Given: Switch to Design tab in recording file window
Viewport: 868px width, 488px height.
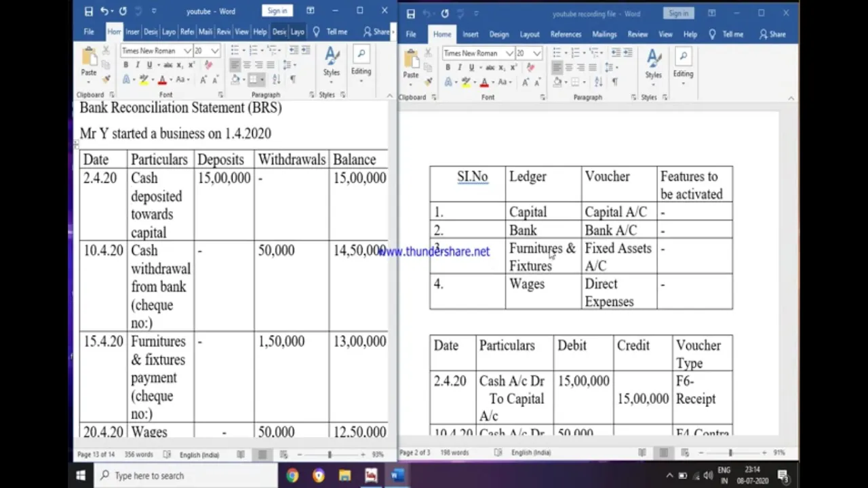Looking at the screenshot, I should coord(499,35).
